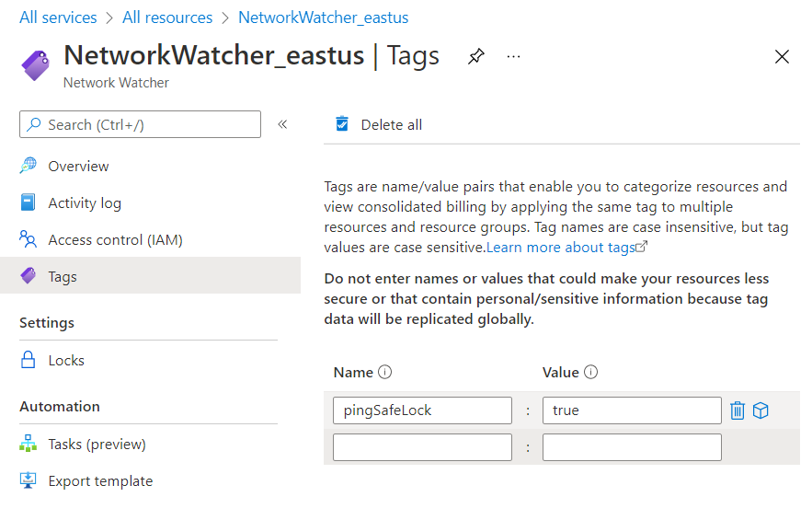The height and width of the screenshot is (520, 812).
Task: Click the Delete all button
Action: pyautogui.click(x=379, y=125)
